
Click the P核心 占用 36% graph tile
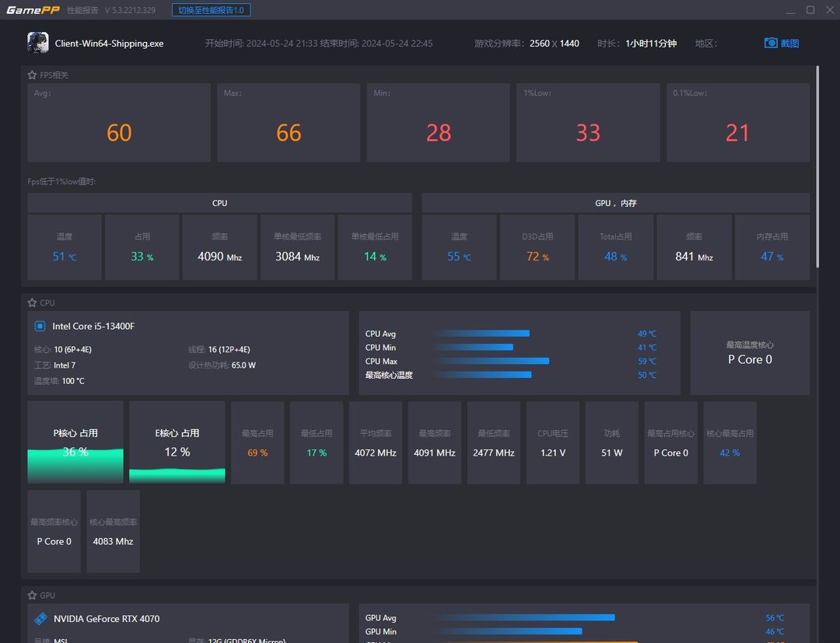(x=75, y=442)
